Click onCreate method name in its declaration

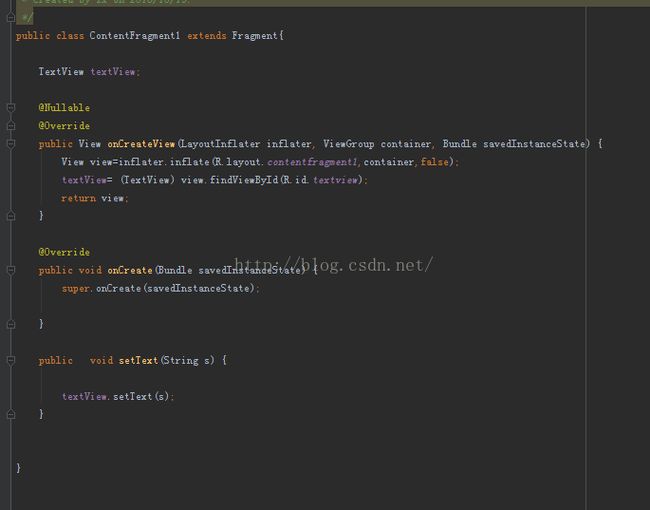[130, 270]
